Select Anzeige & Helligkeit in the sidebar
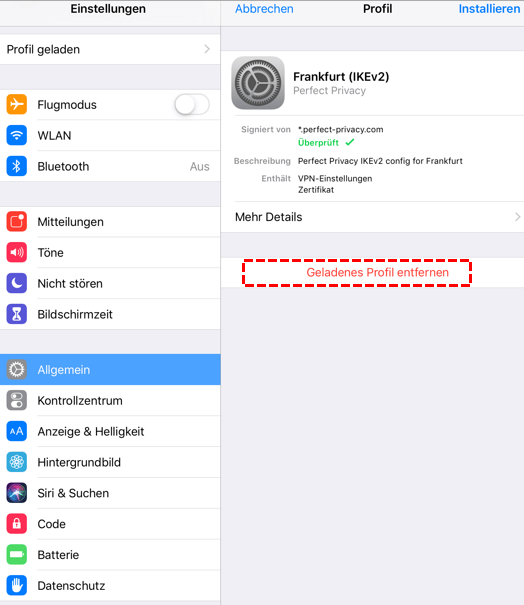The width and height of the screenshot is (524, 605). click(x=110, y=431)
